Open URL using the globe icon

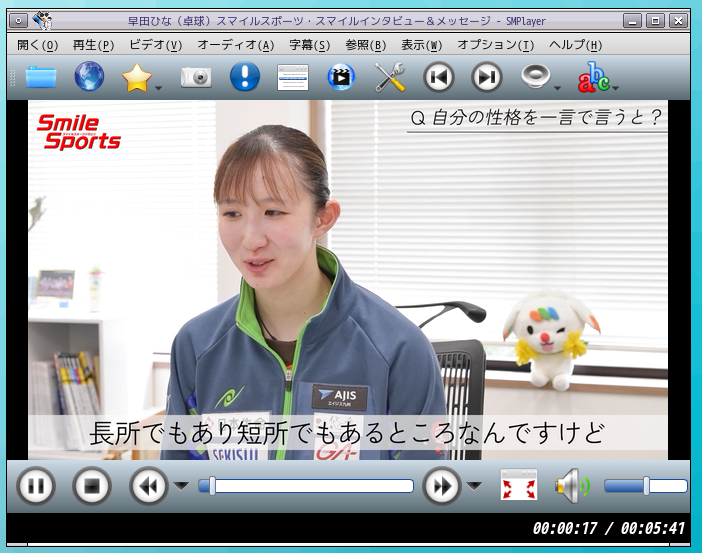[x=89, y=77]
